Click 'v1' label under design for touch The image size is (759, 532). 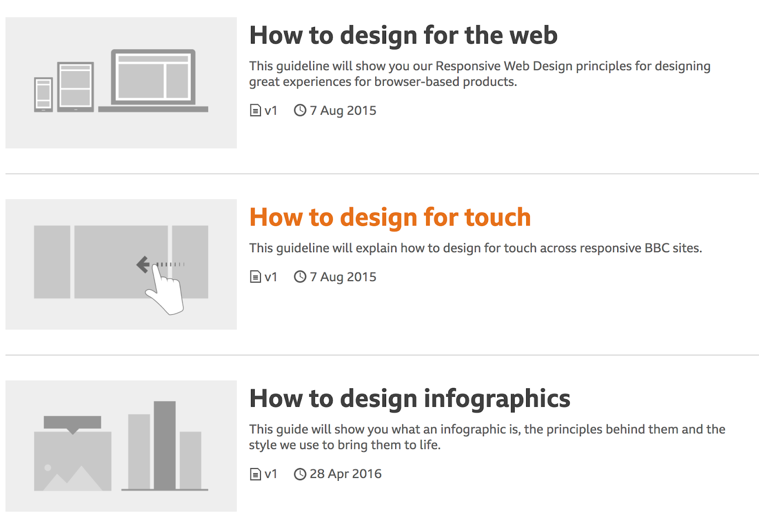pos(271,277)
